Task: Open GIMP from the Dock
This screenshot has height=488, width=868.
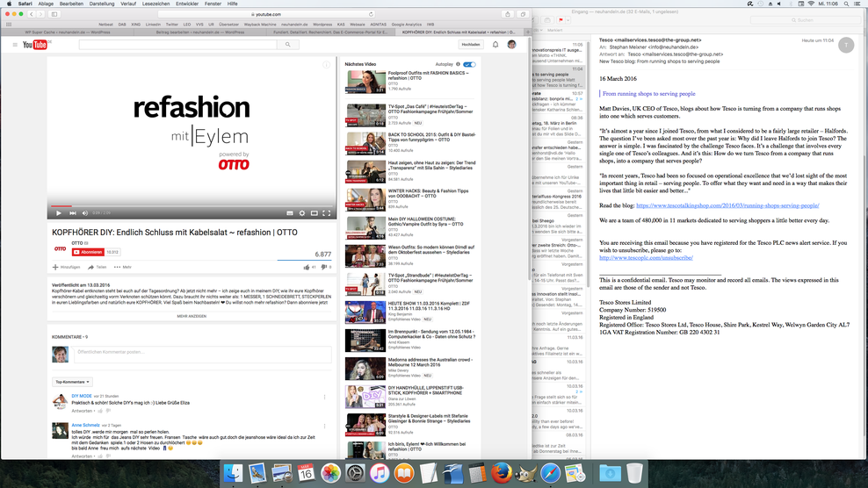Action: click(526, 473)
